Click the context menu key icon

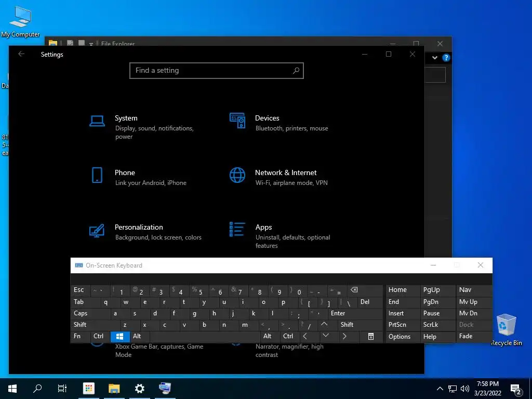point(371,336)
